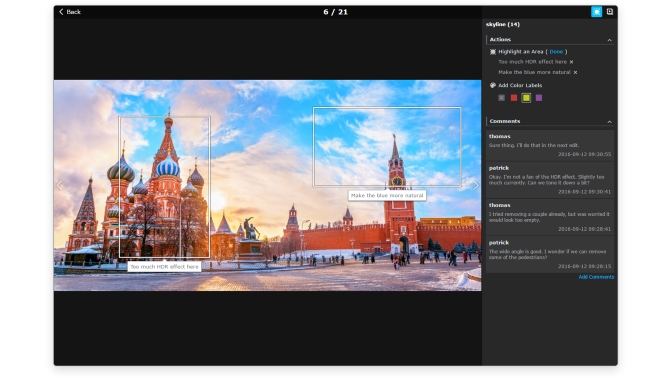Click the 'Make the blue more natural' label on photo
This screenshot has width=672, height=378.
[x=387, y=195]
